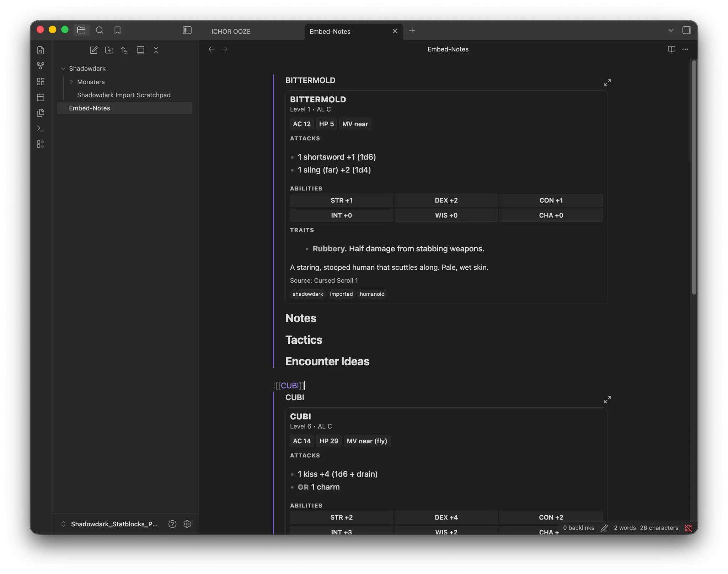Expand the Monsters folder
Viewport: 728px width, 574px height.
[71, 82]
